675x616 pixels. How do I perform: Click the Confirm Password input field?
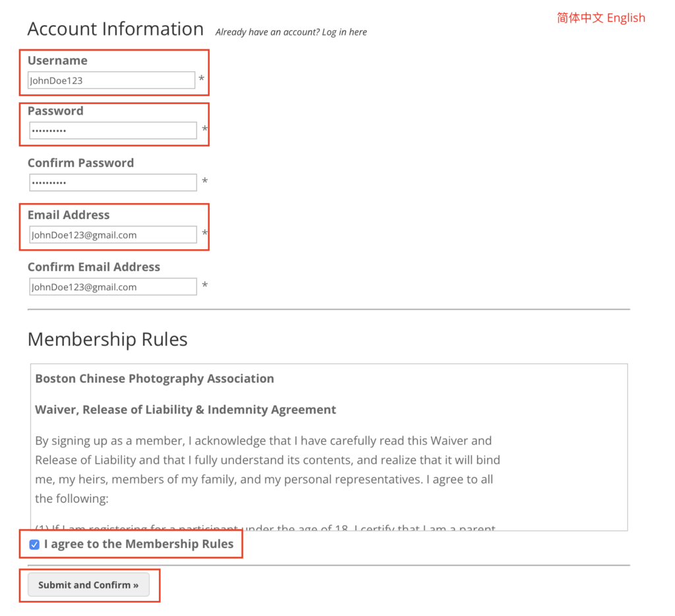(x=113, y=183)
